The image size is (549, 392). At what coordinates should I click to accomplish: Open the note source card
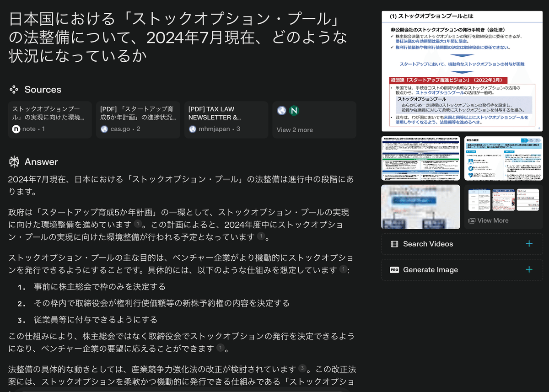point(50,120)
